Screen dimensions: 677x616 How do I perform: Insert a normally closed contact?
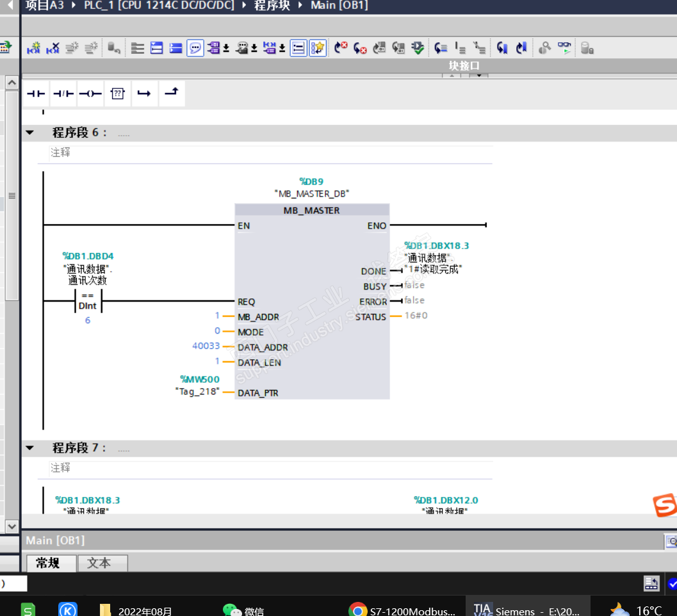63,93
